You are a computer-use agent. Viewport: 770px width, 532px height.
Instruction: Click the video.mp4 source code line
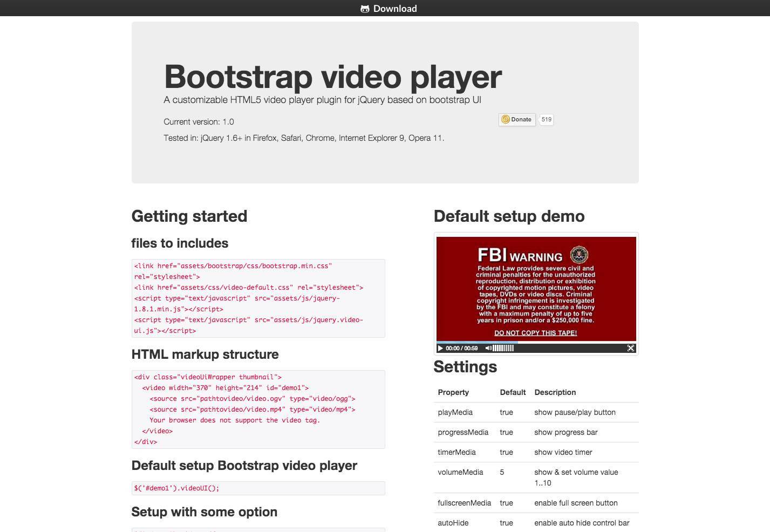coord(253,410)
